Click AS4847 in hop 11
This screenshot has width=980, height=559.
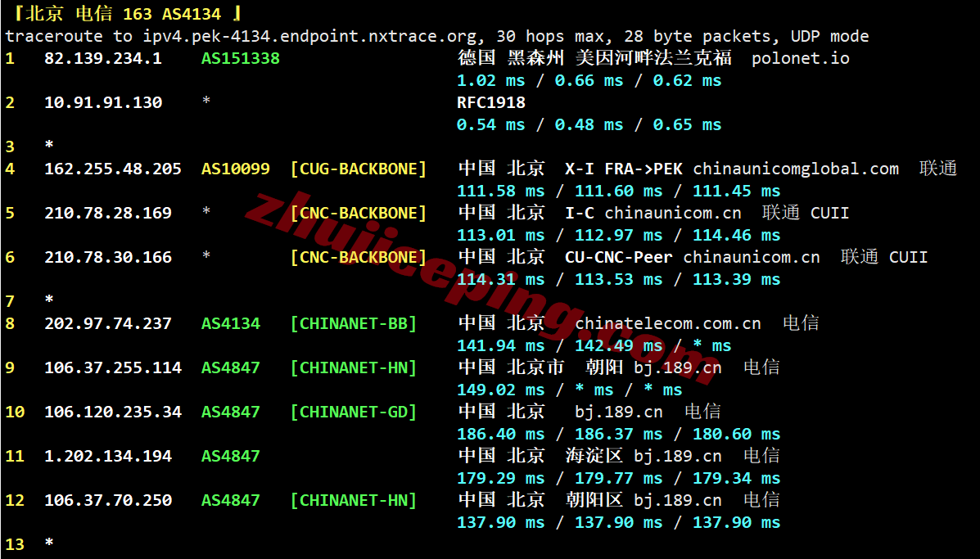(x=231, y=457)
